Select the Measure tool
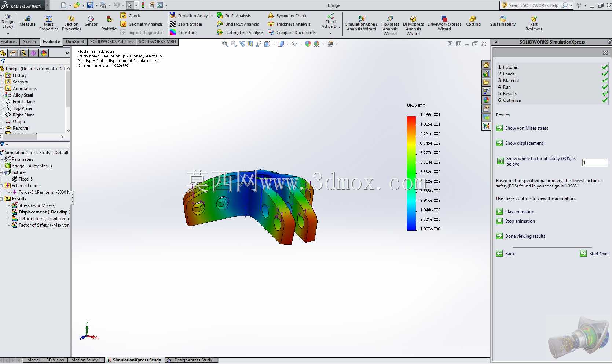Screen dimensions: 612x364 point(28,21)
